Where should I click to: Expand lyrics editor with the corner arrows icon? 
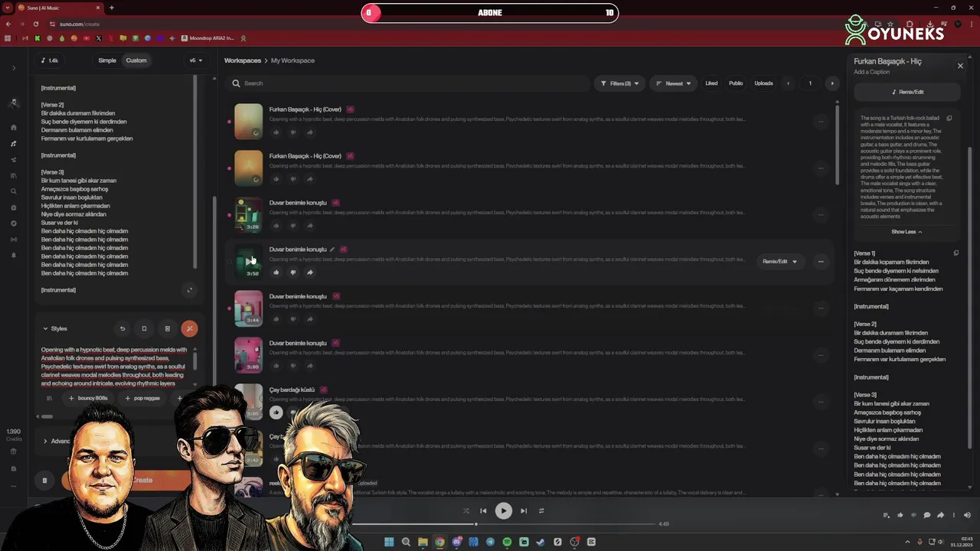point(190,290)
